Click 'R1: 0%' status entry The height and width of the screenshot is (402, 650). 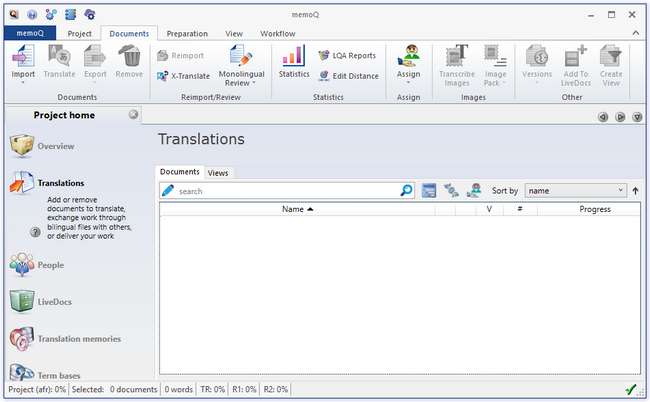(244, 390)
